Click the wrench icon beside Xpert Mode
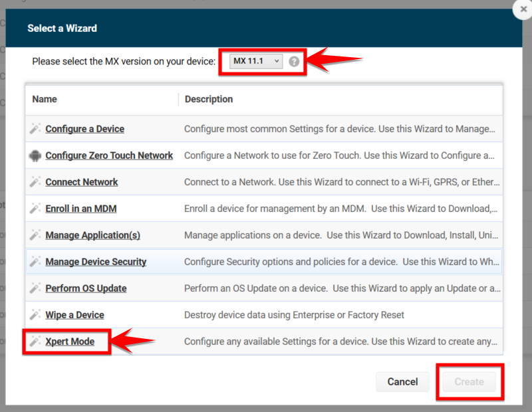532x412 pixels. coord(36,341)
